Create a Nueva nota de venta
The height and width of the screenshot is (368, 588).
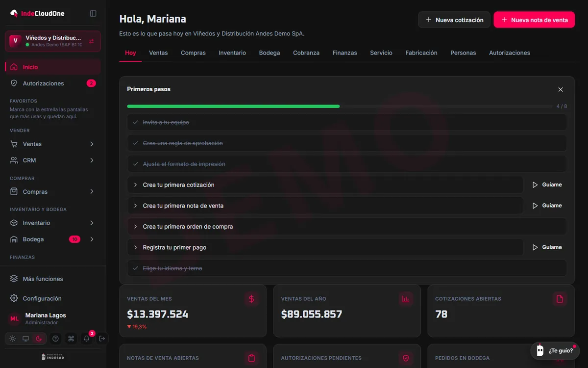[x=534, y=20]
